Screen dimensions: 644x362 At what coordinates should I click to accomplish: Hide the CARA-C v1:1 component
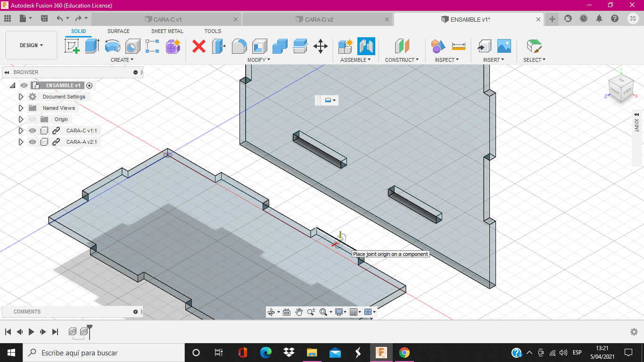pos(33,131)
